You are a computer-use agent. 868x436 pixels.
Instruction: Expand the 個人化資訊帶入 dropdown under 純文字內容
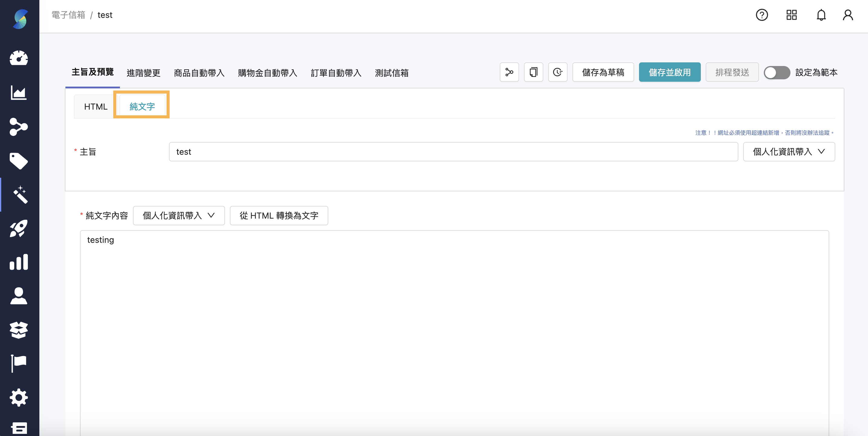point(179,216)
